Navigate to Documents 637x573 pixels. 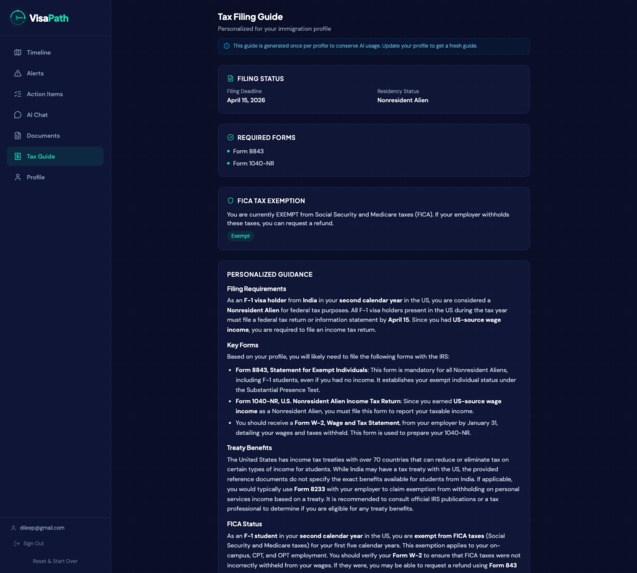click(x=55, y=136)
